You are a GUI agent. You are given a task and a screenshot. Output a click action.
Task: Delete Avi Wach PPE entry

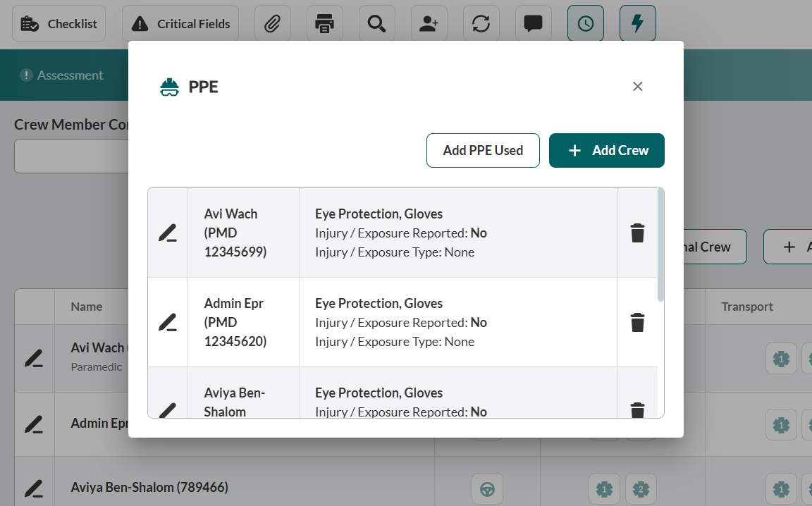(637, 233)
